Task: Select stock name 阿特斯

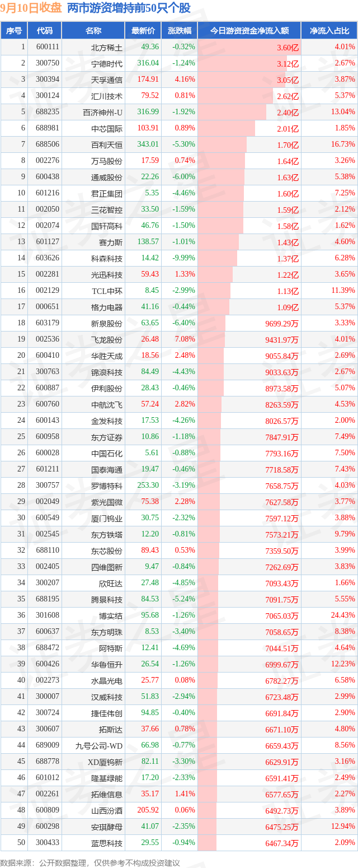Action: coord(111,648)
